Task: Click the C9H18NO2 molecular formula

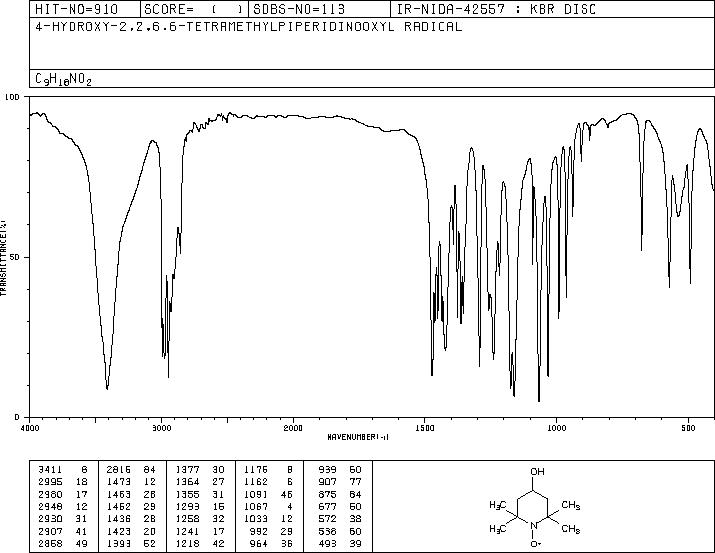Action: 63,80
